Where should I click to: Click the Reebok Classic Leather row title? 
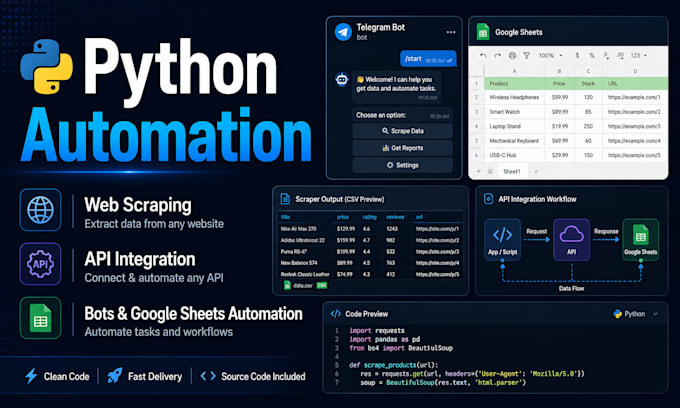(305, 274)
